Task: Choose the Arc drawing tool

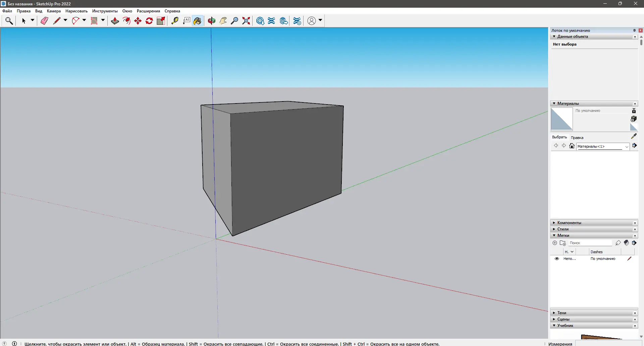Action: (x=75, y=21)
